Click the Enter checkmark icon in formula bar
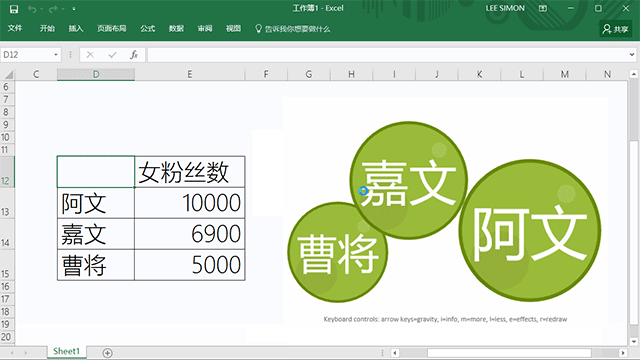This screenshot has width=640, height=360. pyautogui.click(x=112, y=55)
